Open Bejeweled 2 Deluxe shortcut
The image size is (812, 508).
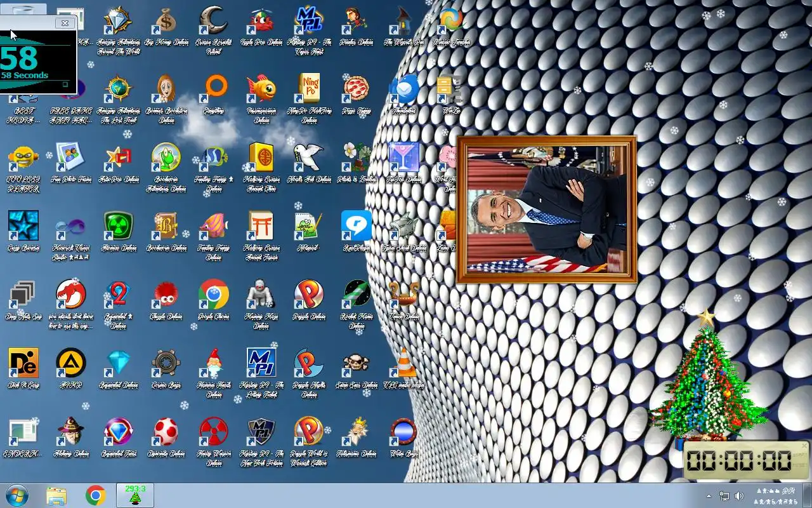[x=119, y=295]
